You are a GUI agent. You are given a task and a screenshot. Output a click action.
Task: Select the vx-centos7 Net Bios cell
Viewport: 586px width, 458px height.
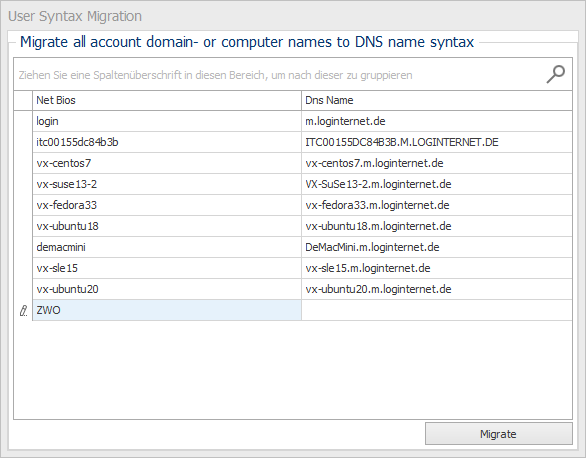coord(167,163)
